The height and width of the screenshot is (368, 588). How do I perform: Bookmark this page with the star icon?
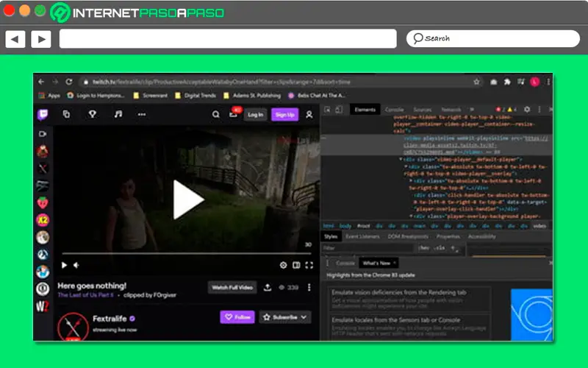pyautogui.click(x=476, y=82)
